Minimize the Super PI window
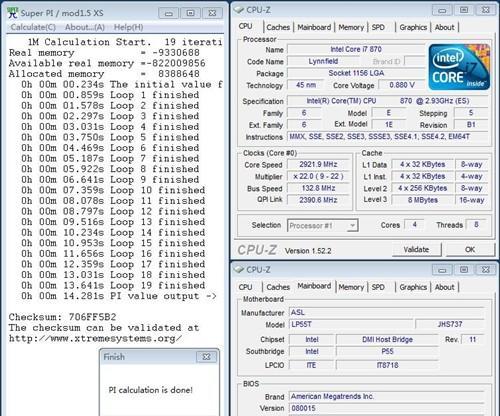Screen dimensions: 500x416 pos(169,13)
